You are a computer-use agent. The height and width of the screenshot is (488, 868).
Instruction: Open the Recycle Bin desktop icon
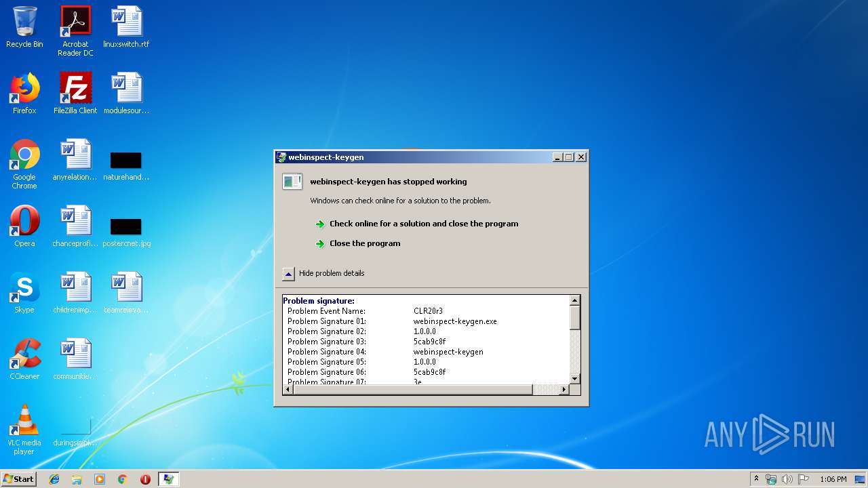(24, 27)
